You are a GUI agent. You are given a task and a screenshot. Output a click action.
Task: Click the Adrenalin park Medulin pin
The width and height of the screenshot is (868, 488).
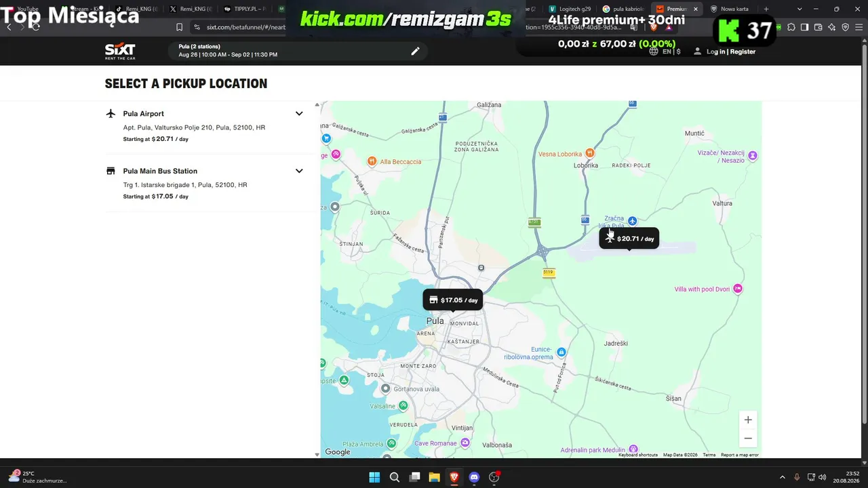[633, 449]
